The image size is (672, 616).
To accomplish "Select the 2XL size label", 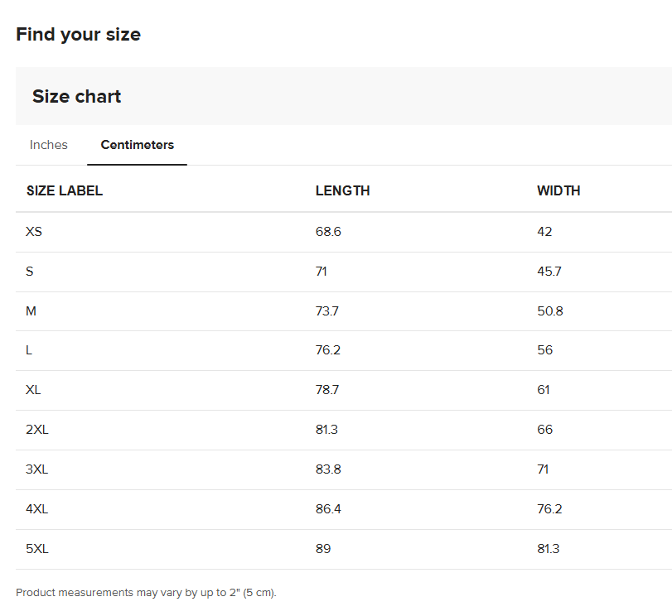I will (x=37, y=430).
